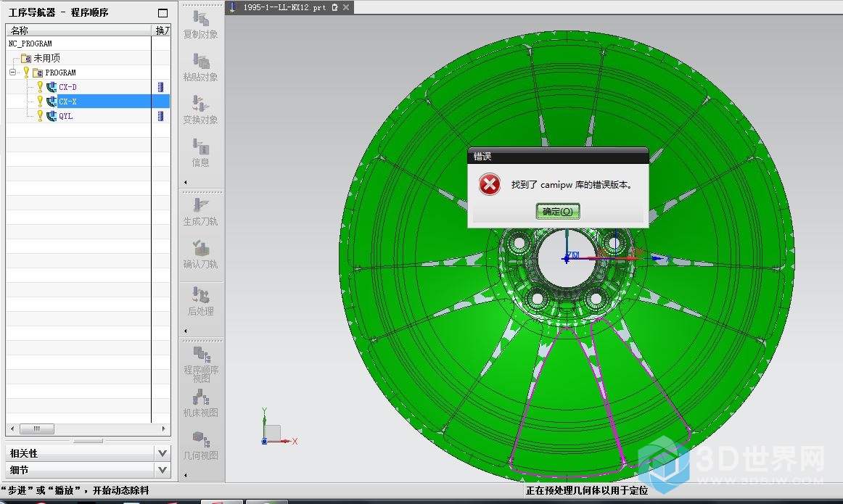The image size is (843, 504).
Task: Expand the toolbar overflow arrow below 后处理
Action: point(186,331)
